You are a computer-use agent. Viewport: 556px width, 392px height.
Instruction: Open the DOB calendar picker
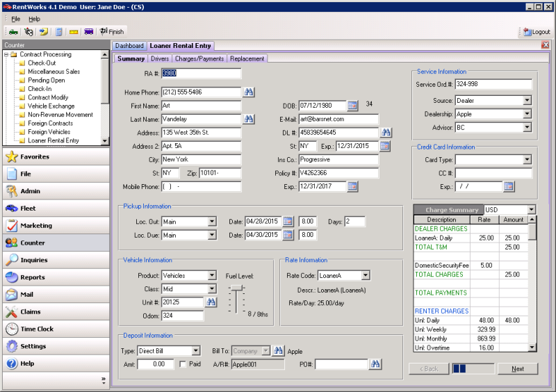[352, 106]
